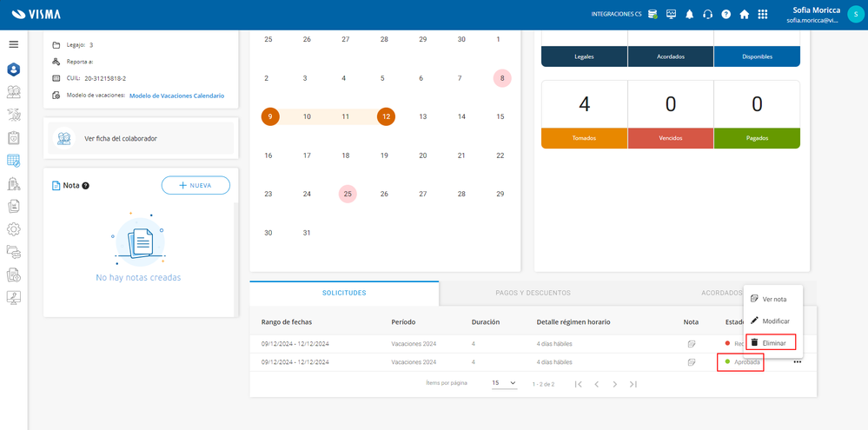Open the palm tree vacations icon in sidebar

click(x=14, y=115)
